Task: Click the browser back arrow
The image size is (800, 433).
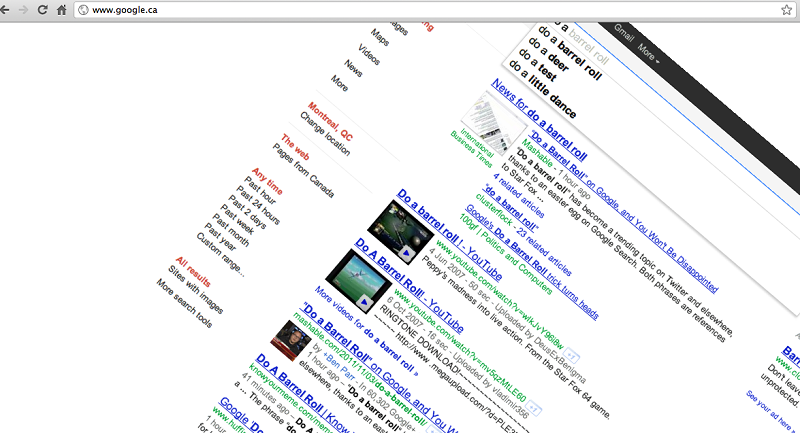Action: (x=5, y=10)
